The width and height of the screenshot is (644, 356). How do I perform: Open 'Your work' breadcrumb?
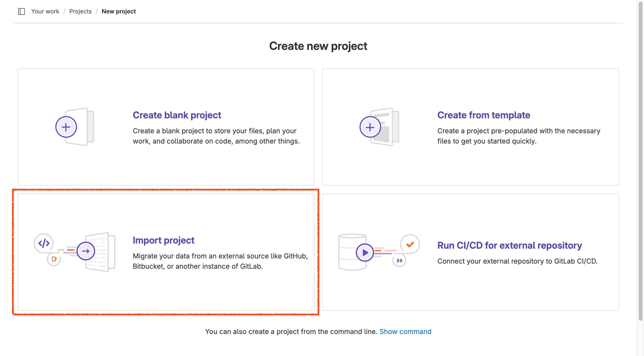(45, 11)
